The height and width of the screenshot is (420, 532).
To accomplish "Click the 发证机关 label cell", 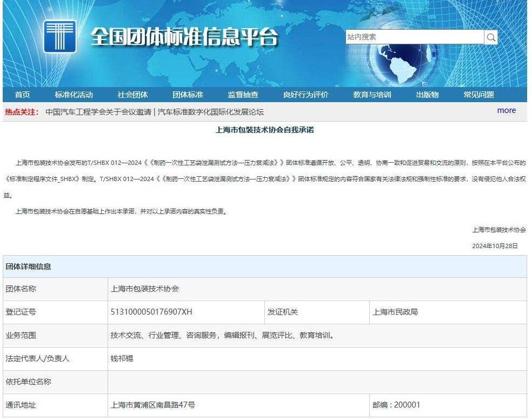I will pyautogui.click(x=317, y=312).
